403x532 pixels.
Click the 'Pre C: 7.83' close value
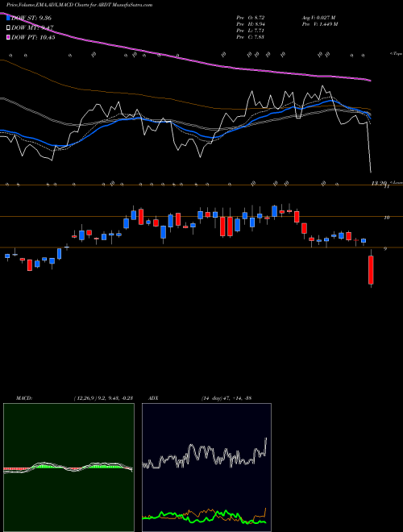click(251, 37)
